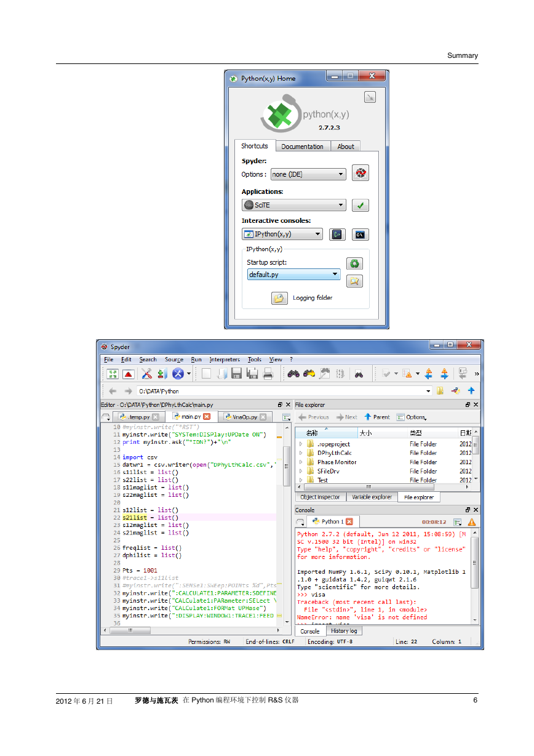The height and width of the screenshot is (756, 534).
Task: Save all files in Spyder toolbar
Action: [252, 373]
